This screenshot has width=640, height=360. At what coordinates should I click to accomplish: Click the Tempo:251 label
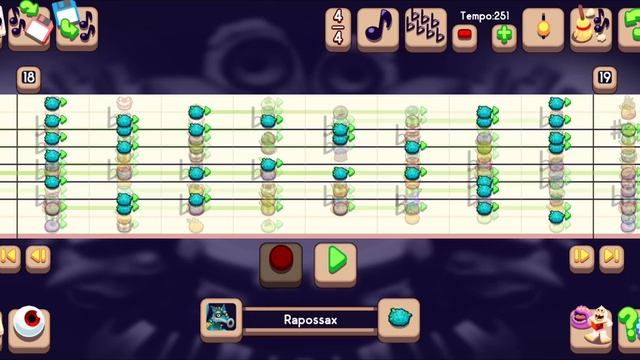click(484, 16)
